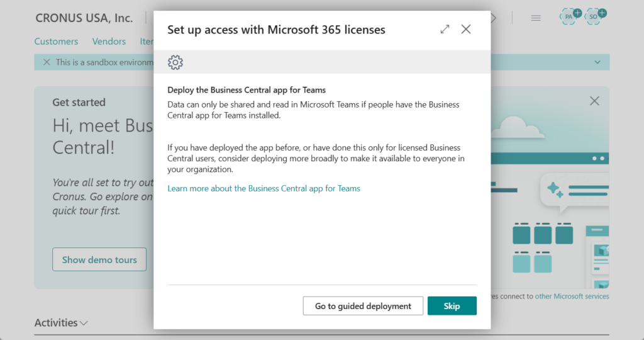Expand the sandbox notification chevron
The height and width of the screenshot is (340, 644).
pyautogui.click(x=597, y=62)
